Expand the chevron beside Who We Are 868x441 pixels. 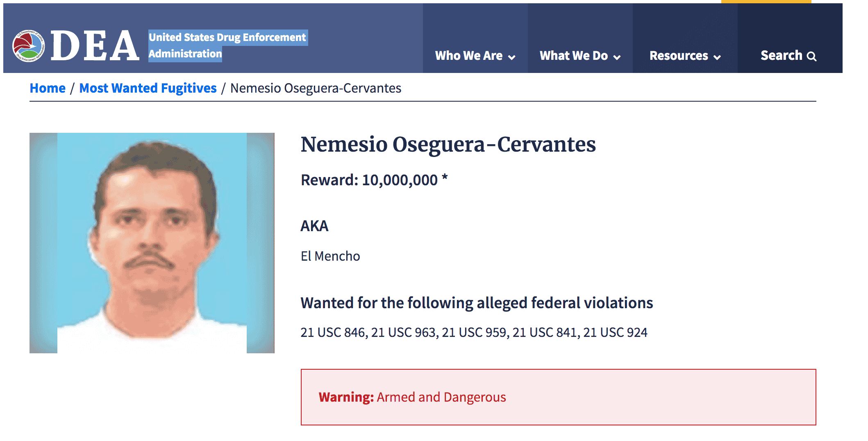[511, 57]
